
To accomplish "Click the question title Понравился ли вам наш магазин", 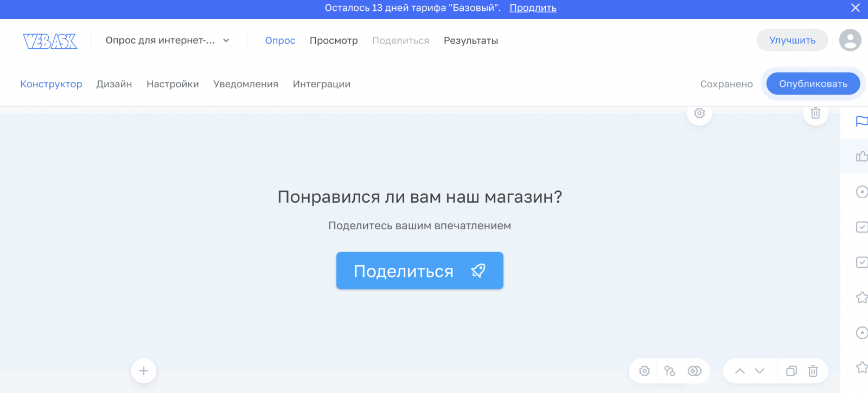I will pyautogui.click(x=419, y=197).
